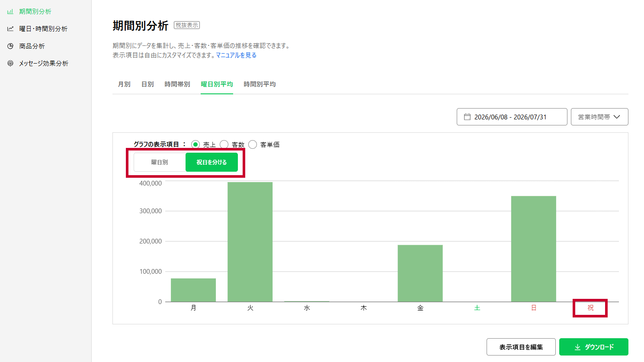Click the 月 bar in the chart
644x362 pixels.
pos(193,290)
